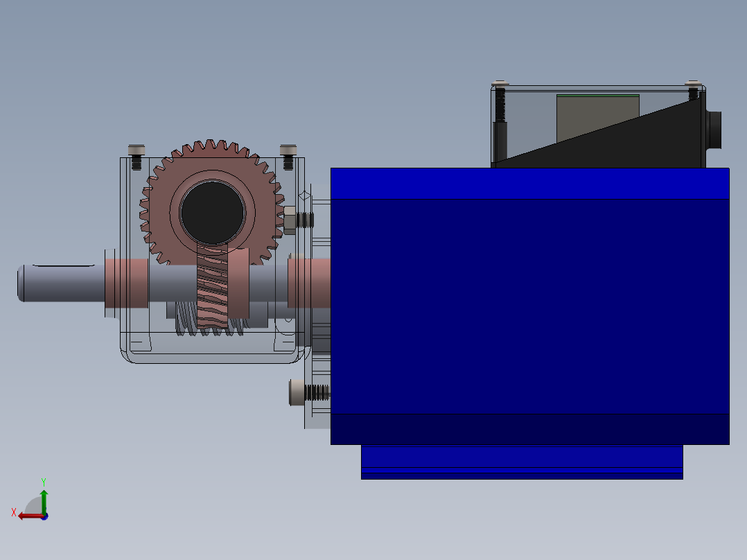Viewport: 747px width, 560px height.
Task: Select the large blue motor body
Action: pyautogui.click(x=529, y=306)
